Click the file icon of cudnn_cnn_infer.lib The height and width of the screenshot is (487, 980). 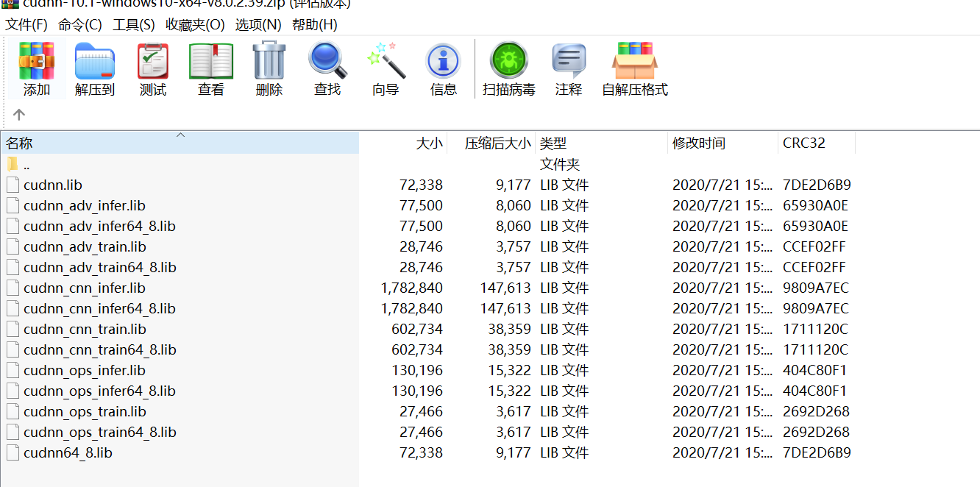[x=12, y=288]
